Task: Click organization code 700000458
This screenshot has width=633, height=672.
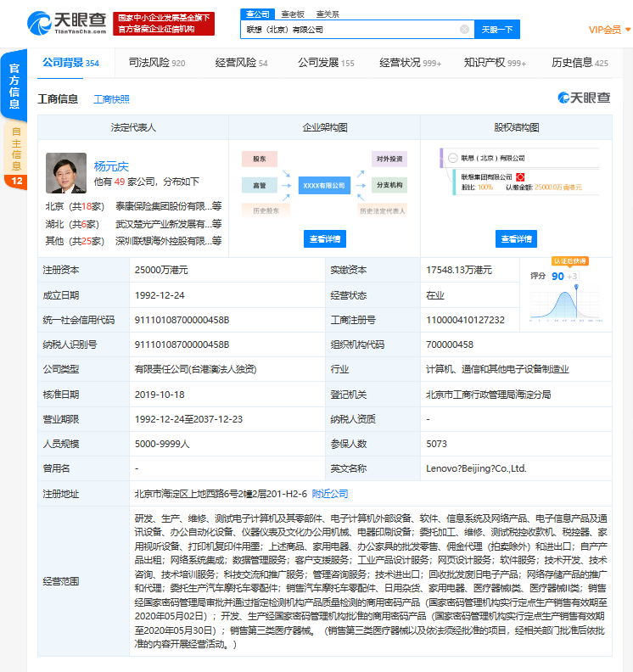Action: pos(450,344)
